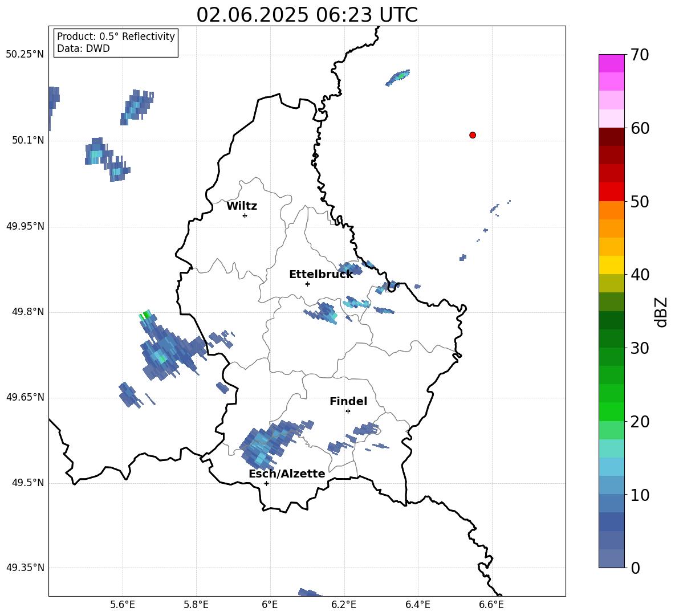Click the Data: DWD text
This screenshot has height=616, width=675.
pyautogui.click(x=83, y=48)
